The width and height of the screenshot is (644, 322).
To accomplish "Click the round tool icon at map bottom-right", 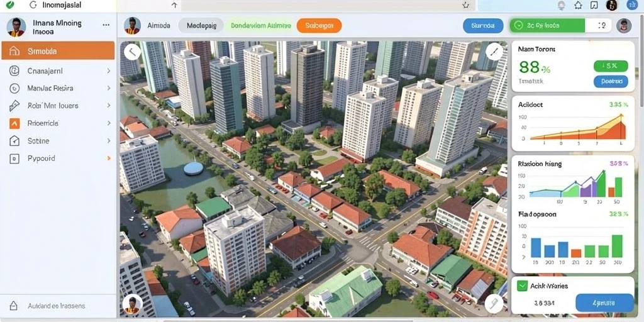I will click(493, 304).
